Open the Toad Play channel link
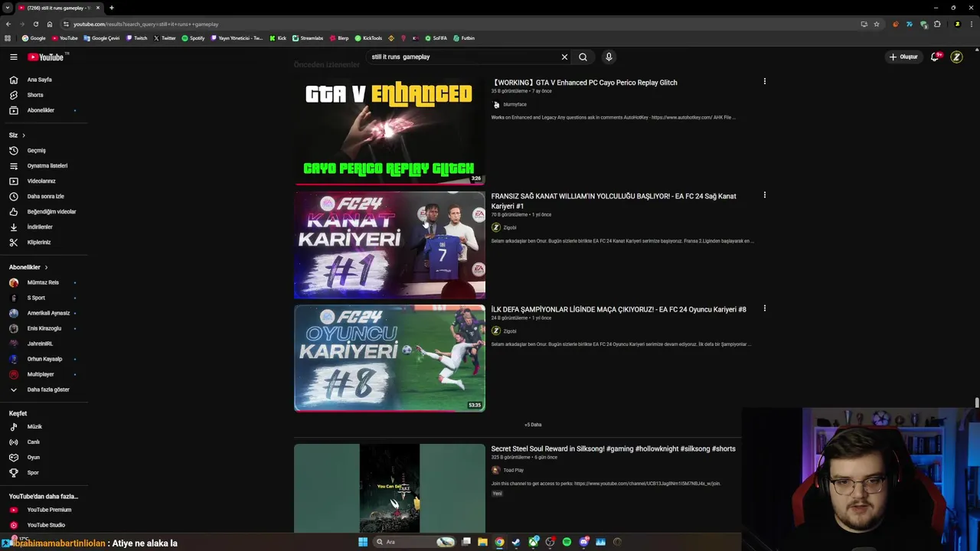 pyautogui.click(x=513, y=471)
